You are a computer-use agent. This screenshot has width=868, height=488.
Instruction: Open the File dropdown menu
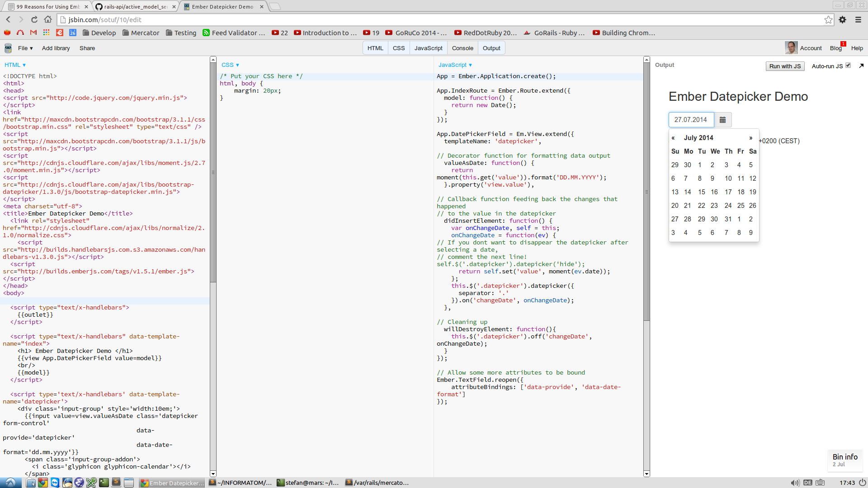[25, 48]
